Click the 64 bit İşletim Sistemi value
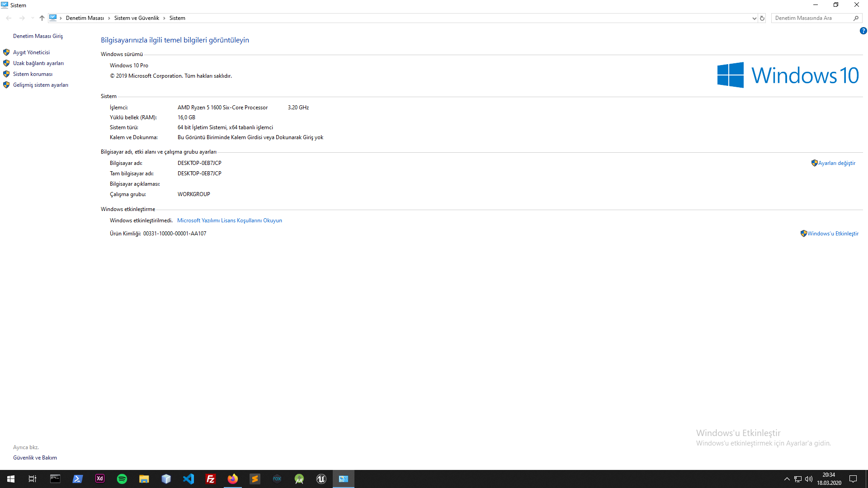 pos(225,127)
